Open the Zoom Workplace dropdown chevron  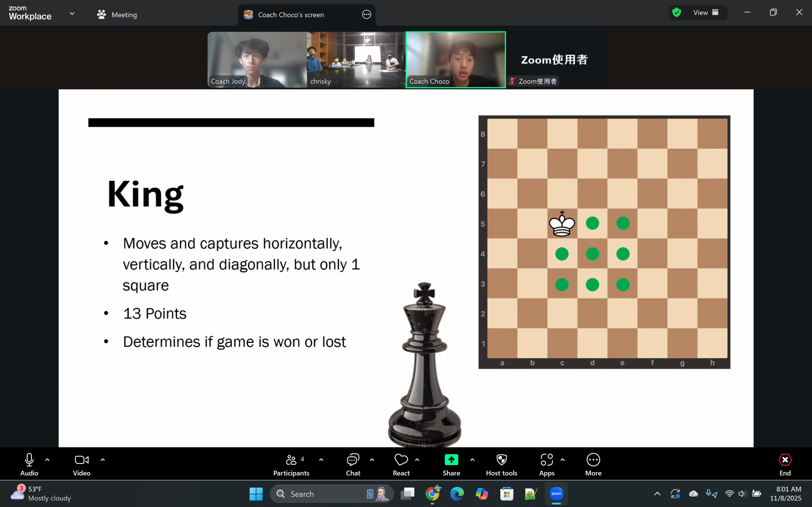72,13
